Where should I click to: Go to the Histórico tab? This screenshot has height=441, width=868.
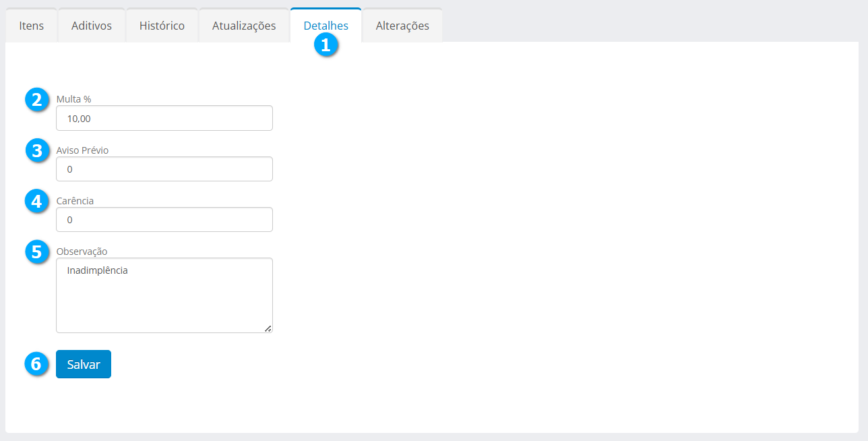tap(162, 26)
